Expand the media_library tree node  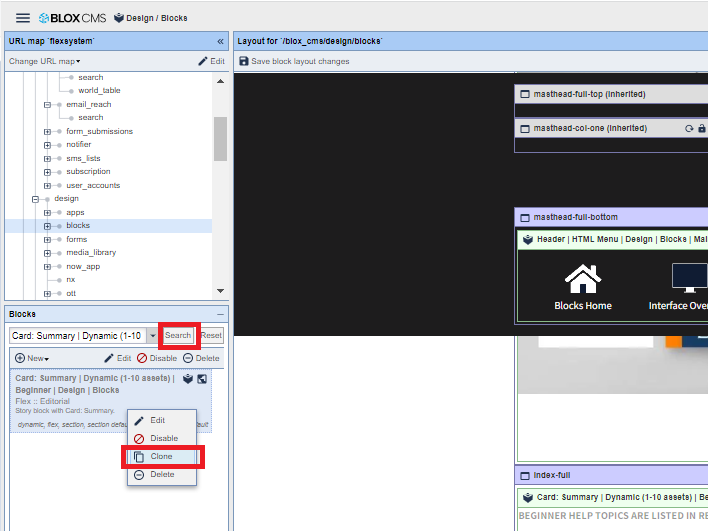(x=47, y=253)
